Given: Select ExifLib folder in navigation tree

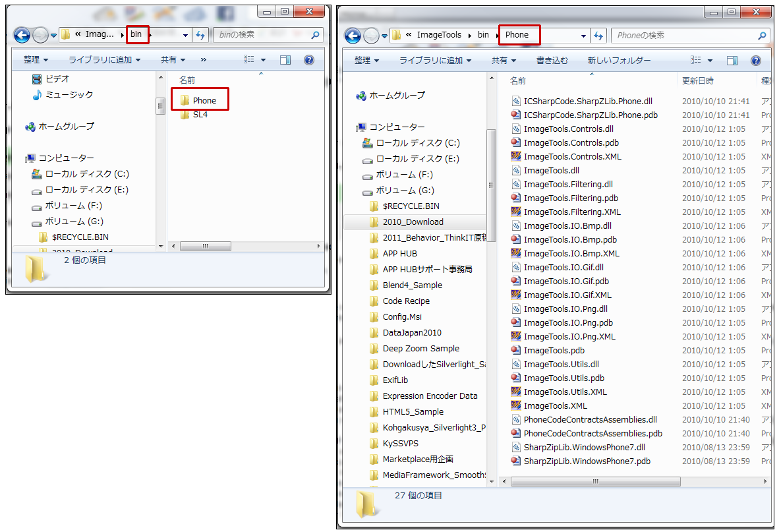Looking at the screenshot, I should (388, 380).
